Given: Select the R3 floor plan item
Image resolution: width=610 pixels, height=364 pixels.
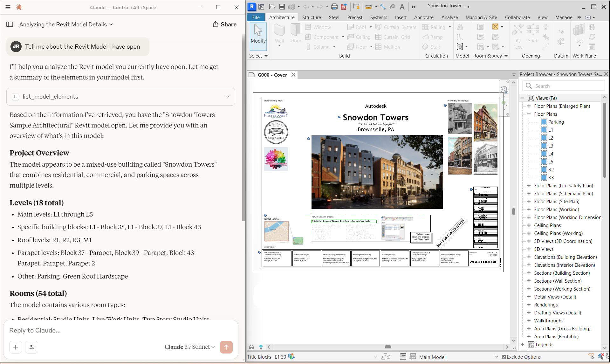Looking at the screenshot, I should (551, 177).
